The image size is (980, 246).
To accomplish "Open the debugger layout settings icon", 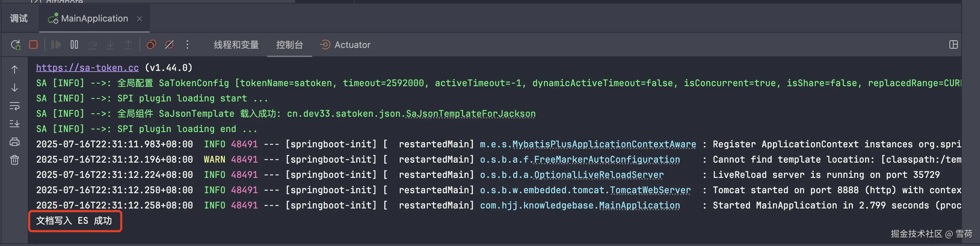I will (953, 45).
